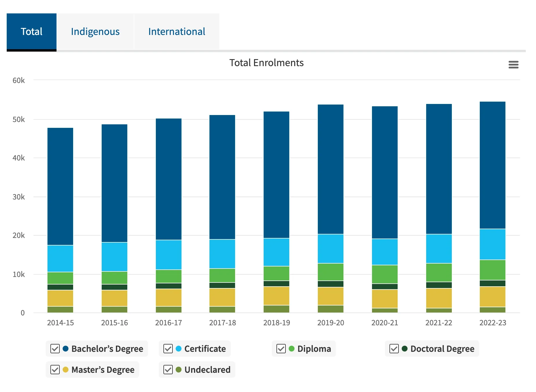The image size is (536, 392).
Task: Open the chart export hamburger menu
Action: (514, 65)
